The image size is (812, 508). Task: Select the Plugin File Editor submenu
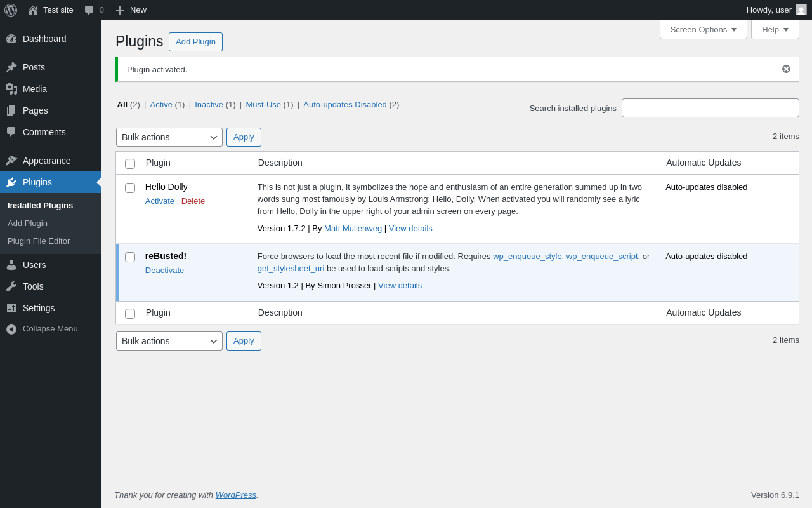pyautogui.click(x=39, y=241)
